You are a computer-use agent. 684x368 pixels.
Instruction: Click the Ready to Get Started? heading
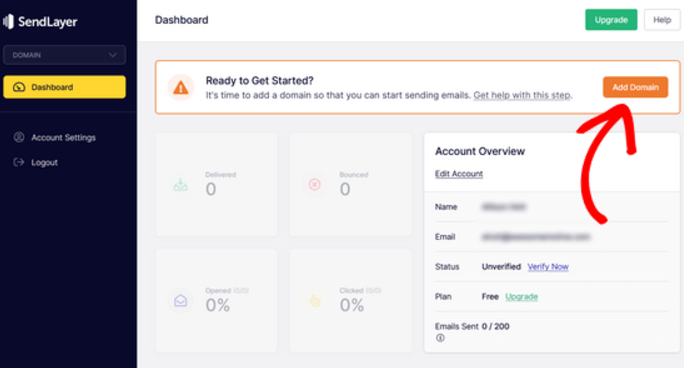[x=260, y=81]
